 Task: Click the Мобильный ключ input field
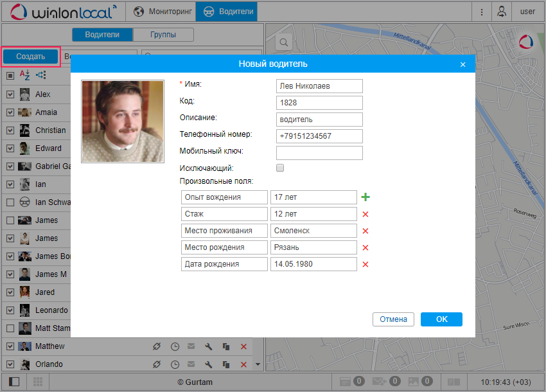(x=319, y=153)
